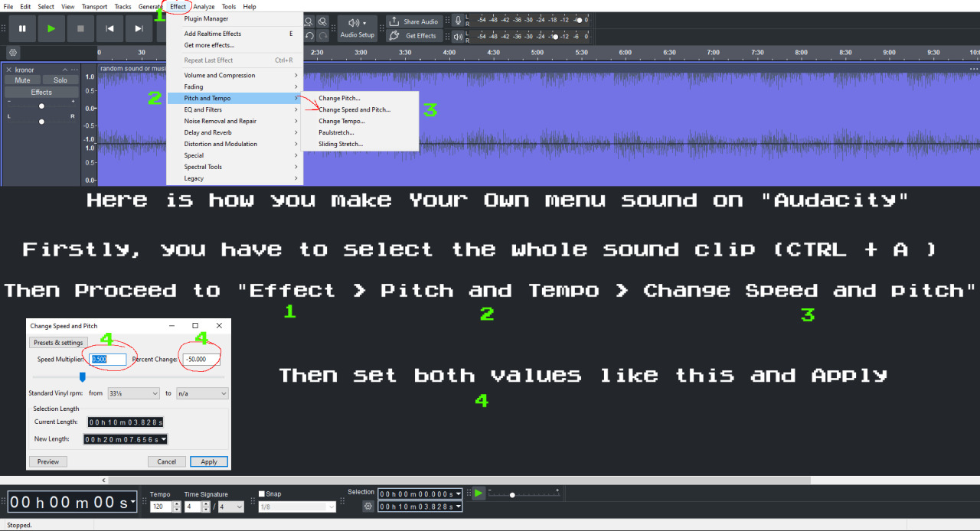Click the playback speed slider knob
This screenshot has width=980, height=531.
512,495
